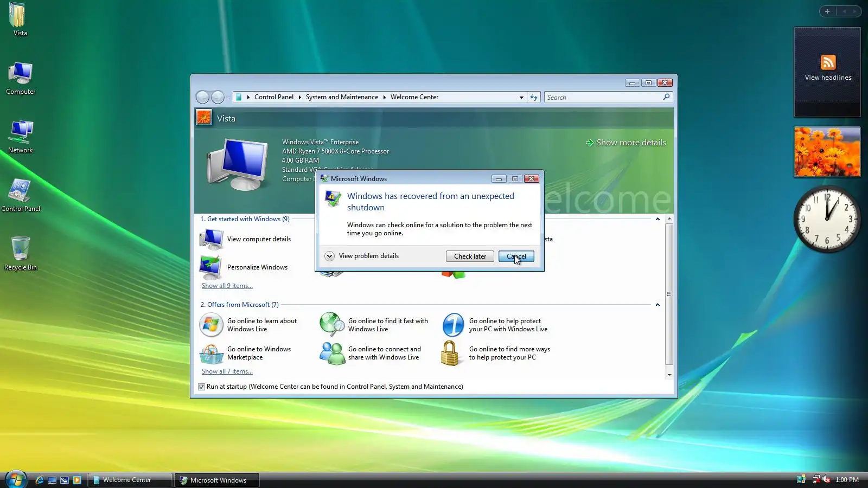
Task: Click the scroll down arrow in Welcome Center
Action: tap(669, 375)
